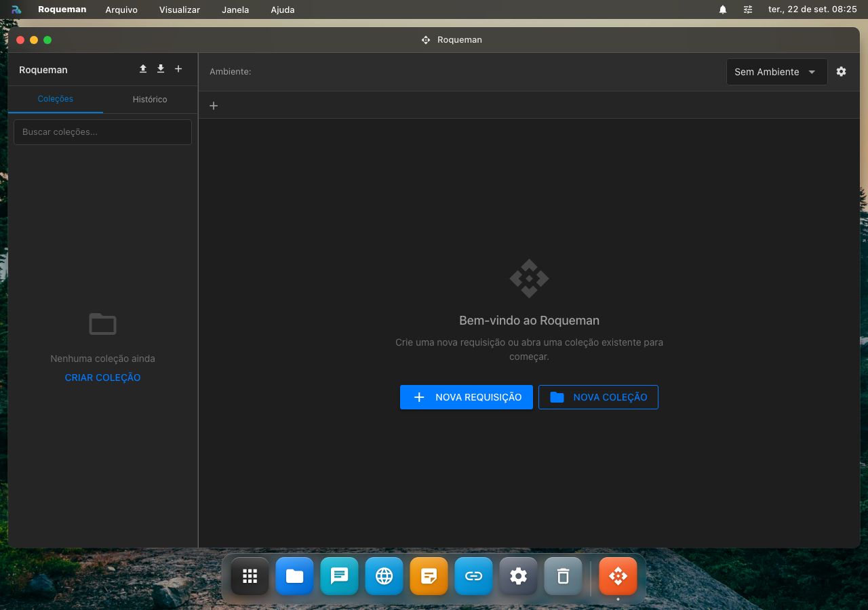Click the notification bell in menu bar
Viewport: 868px width, 610px height.
point(723,9)
